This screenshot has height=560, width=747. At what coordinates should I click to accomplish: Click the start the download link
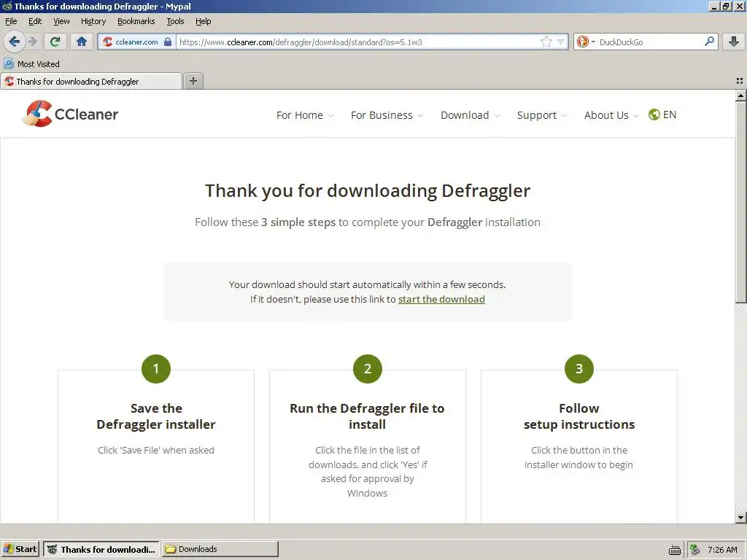pos(441,299)
